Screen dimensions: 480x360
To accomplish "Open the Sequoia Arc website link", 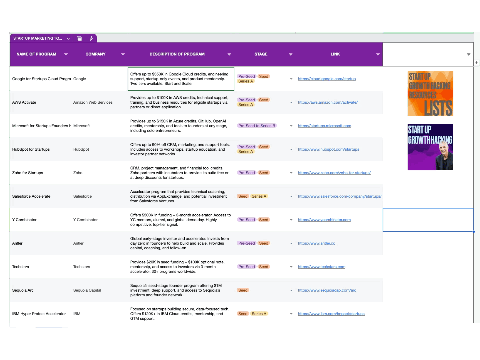I will point(327,290).
